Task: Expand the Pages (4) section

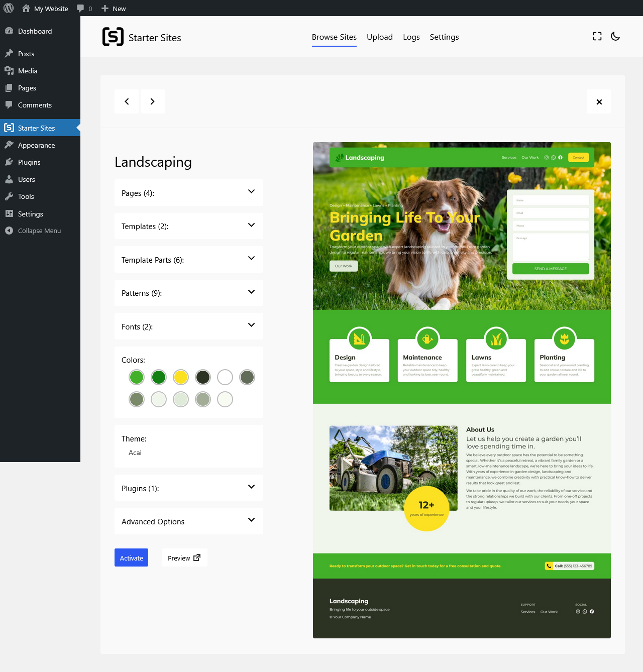Action: click(189, 193)
